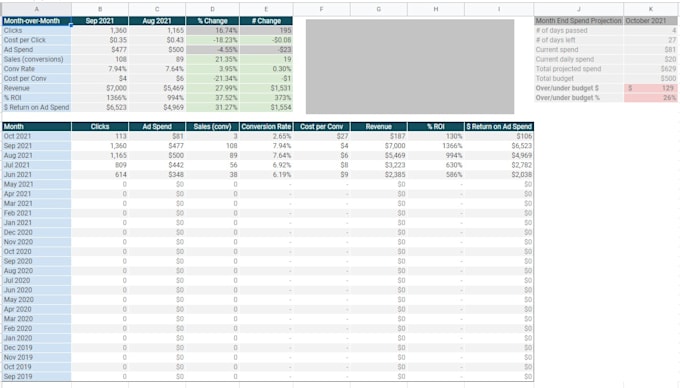680x388 pixels.
Task: Select column K header
Action: (x=651, y=9)
